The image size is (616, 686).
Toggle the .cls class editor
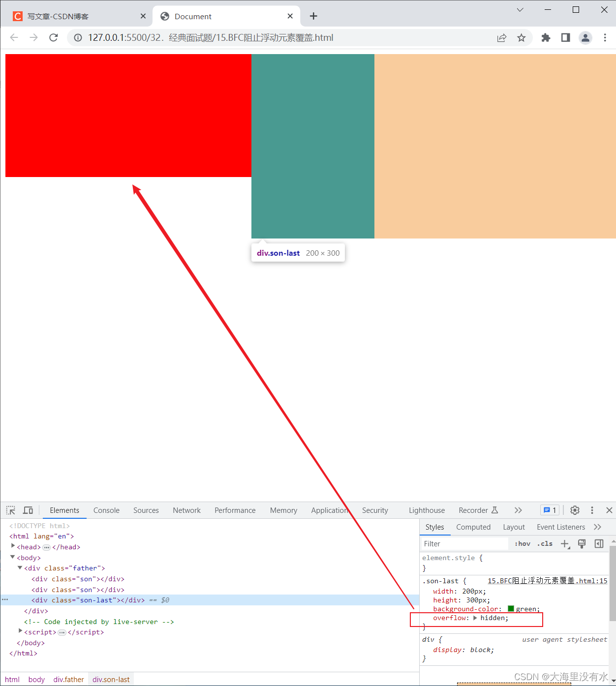tap(545, 544)
